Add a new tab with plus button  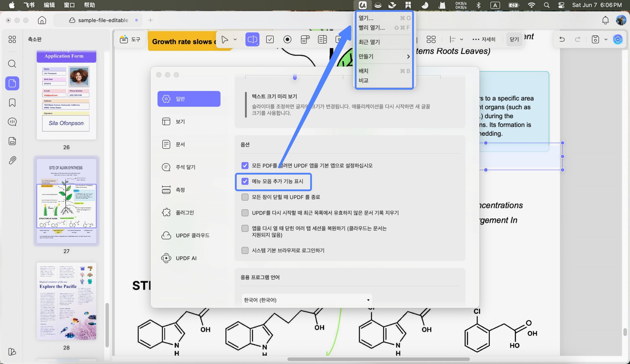(x=150, y=20)
